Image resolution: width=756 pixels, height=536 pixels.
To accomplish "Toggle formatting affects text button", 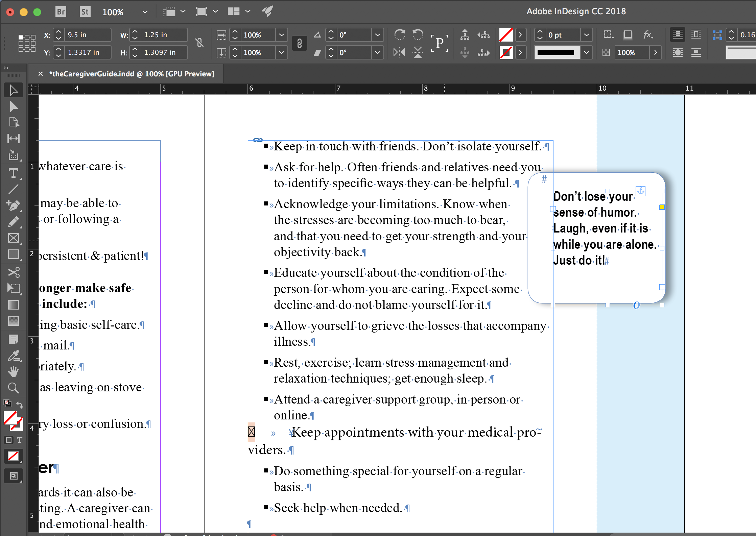I will pyautogui.click(x=19, y=440).
